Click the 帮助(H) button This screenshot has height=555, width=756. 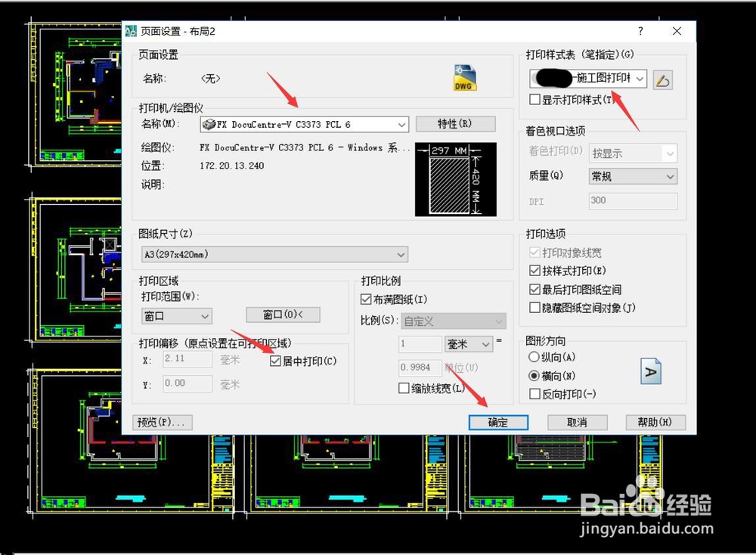tap(655, 423)
